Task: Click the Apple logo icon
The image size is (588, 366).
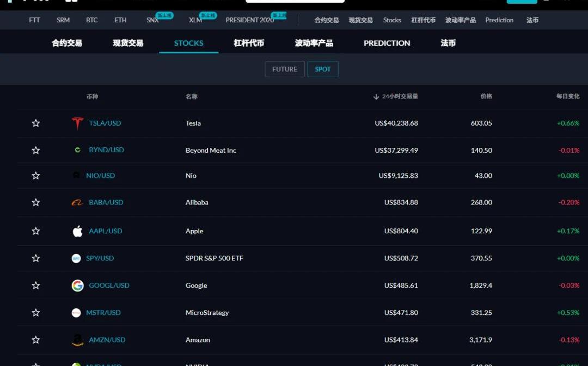Action: click(78, 231)
